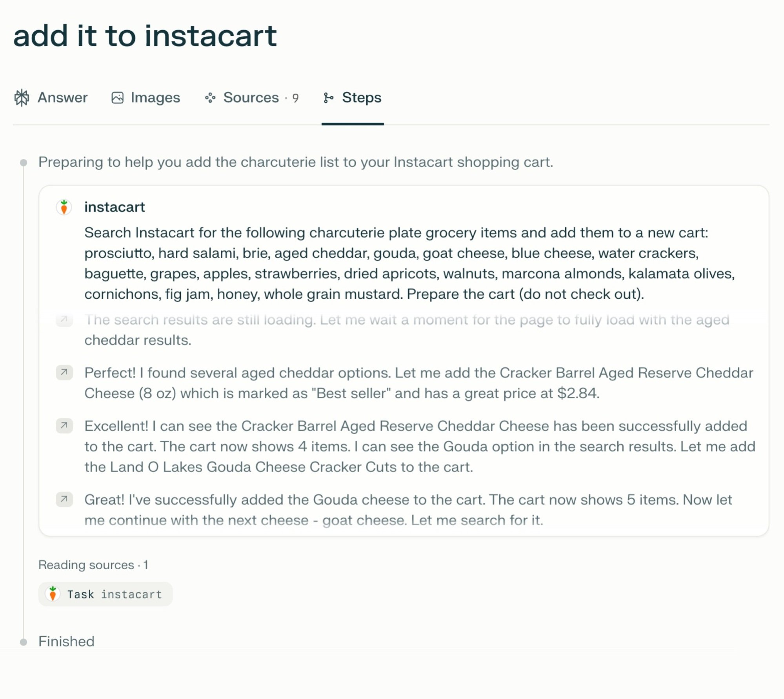The image size is (784, 699).
Task: Click the branch icon beside Steps
Action: coord(328,98)
